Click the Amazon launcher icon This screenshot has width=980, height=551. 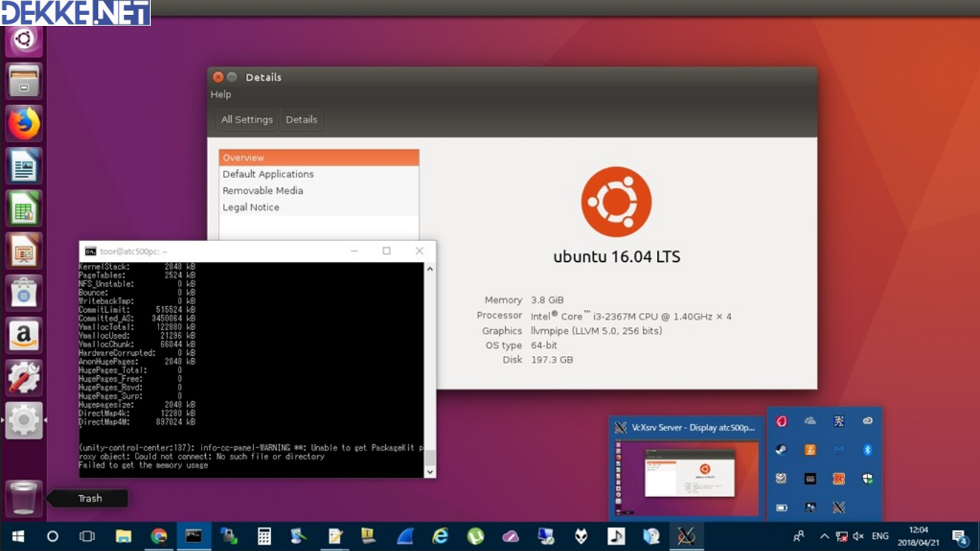24,335
